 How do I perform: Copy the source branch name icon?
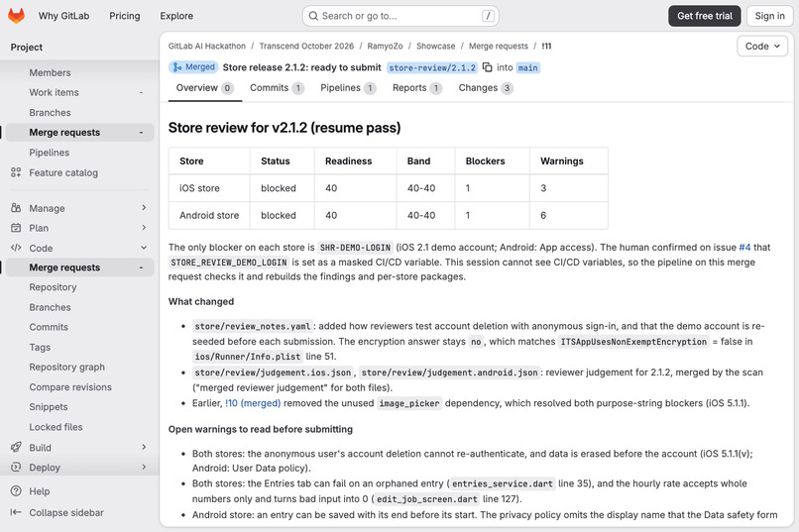coord(487,67)
